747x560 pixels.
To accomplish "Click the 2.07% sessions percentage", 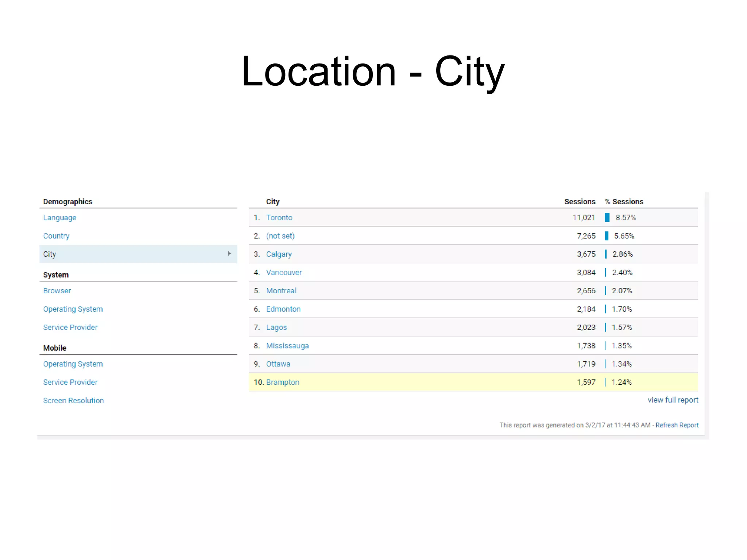I will pos(622,291).
